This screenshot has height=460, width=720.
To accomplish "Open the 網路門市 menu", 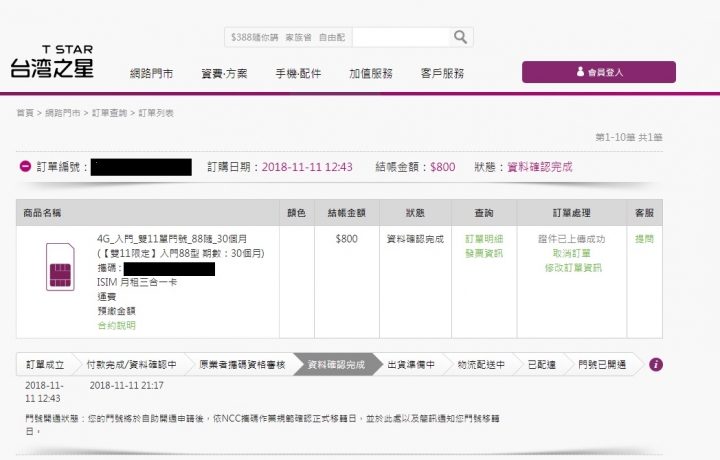I will [152, 73].
